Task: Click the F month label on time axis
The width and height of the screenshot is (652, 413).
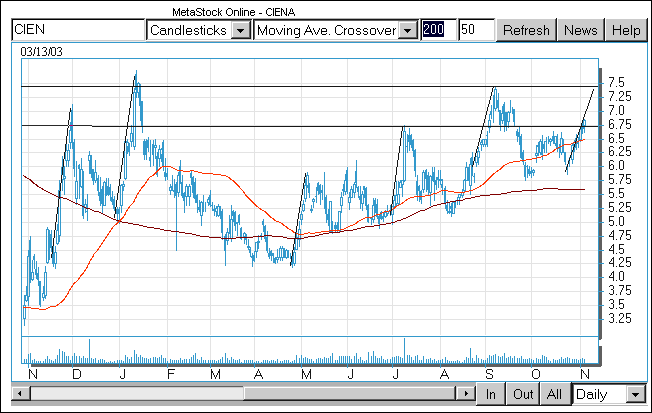Action: [170, 375]
